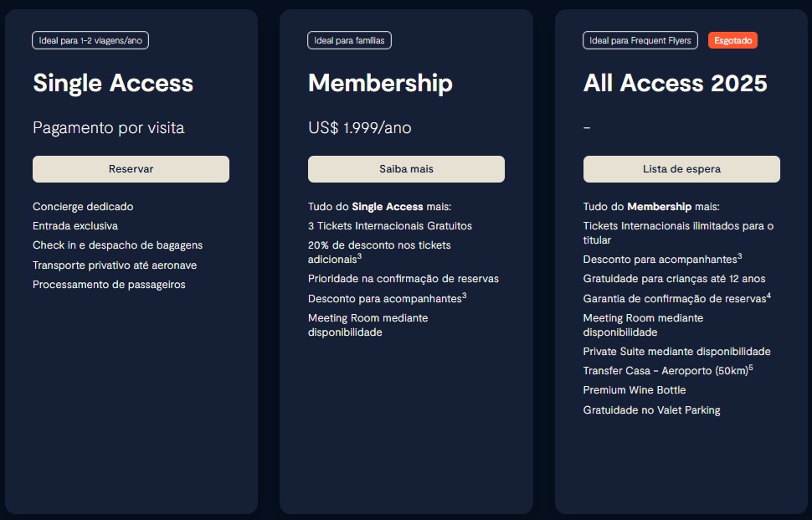Select Concierge dedicado feature
Screen dimensions: 812x520
coord(83,207)
